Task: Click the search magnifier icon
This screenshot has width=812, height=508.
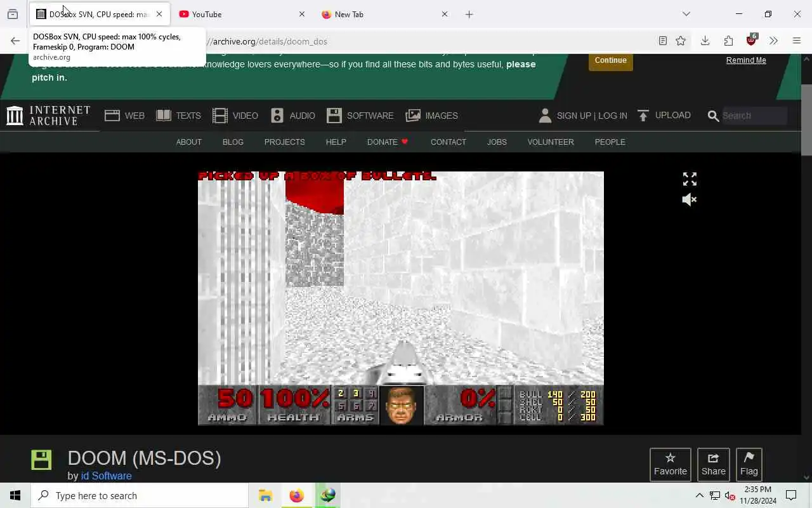Action: point(713,116)
